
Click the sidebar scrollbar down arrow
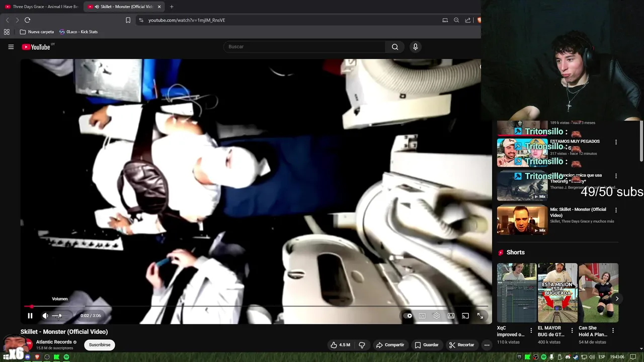pos(641,348)
